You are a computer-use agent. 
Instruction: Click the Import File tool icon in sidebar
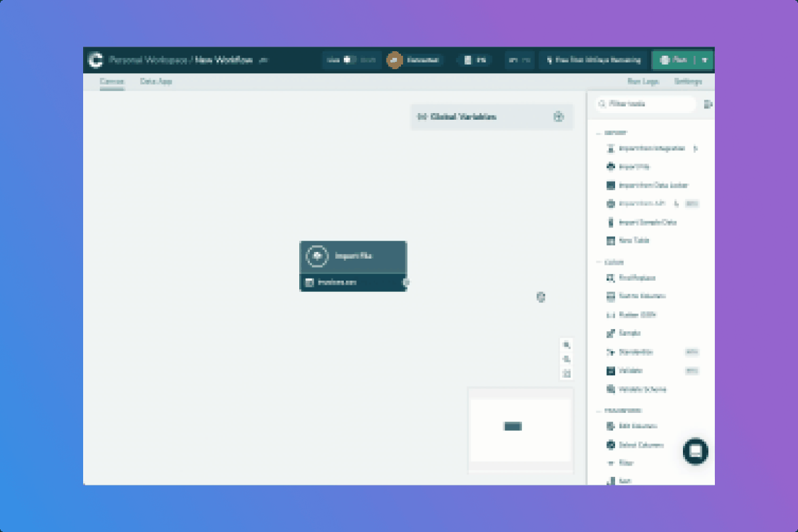point(610,167)
